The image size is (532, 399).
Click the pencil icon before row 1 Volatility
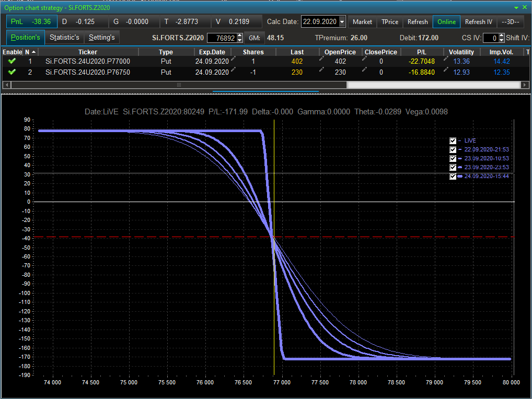447,59
